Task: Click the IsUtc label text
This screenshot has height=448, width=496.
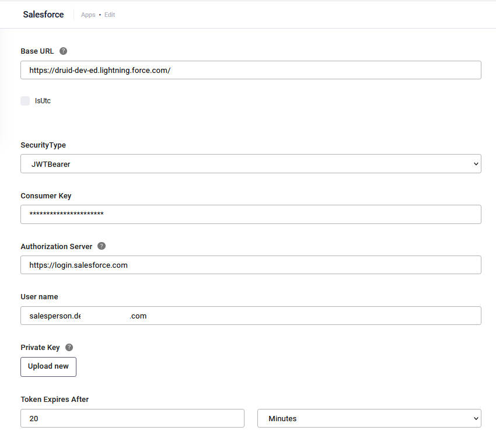Action: tap(43, 101)
